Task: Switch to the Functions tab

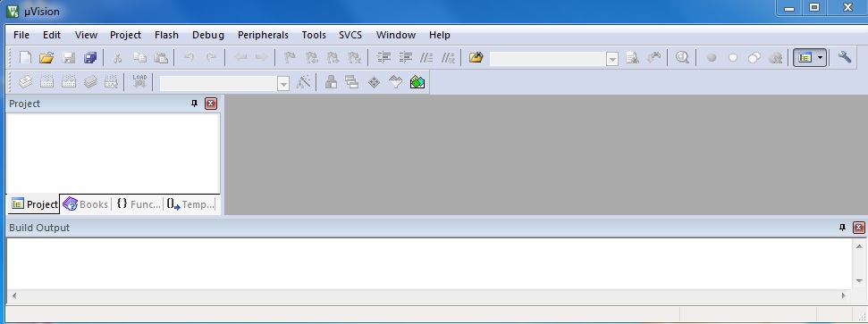Action: (139, 204)
